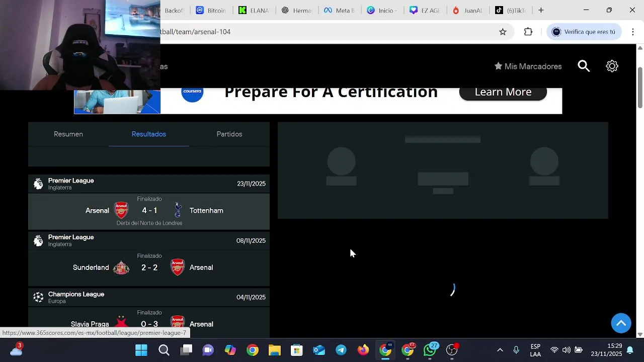Open the weather widget with 3 badge

[x=16, y=349]
